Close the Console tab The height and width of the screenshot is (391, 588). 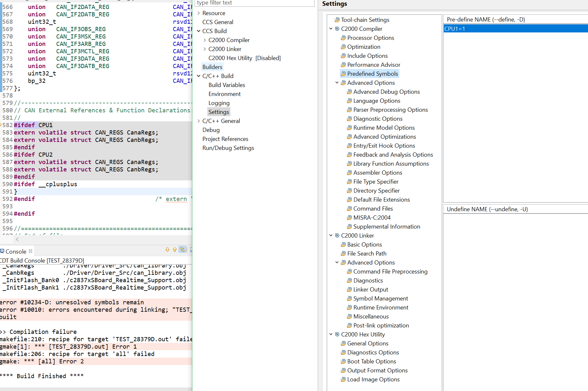tap(31, 251)
